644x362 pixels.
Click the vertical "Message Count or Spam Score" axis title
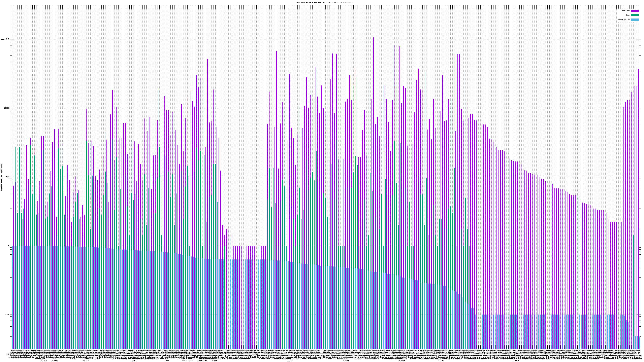[1, 177]
